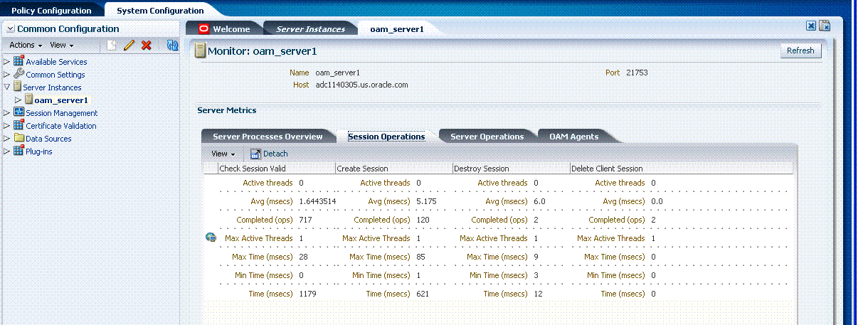This screenshot has width=868, height=325.
Task: Click the red X Delete icon
Action: coord(147,45)
